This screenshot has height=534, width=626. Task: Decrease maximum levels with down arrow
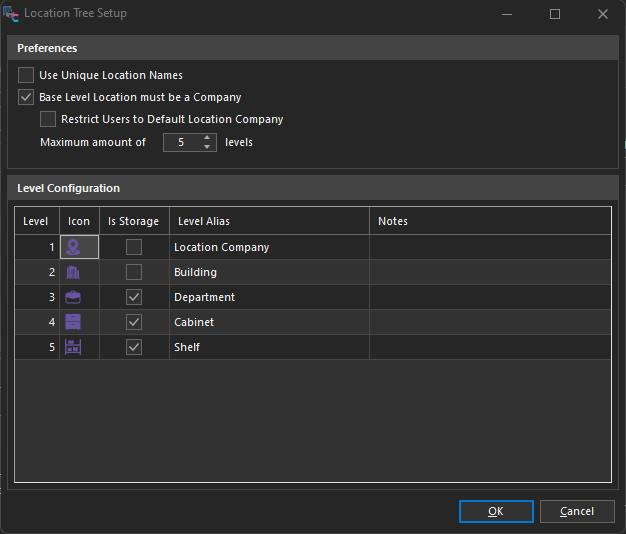207,147
